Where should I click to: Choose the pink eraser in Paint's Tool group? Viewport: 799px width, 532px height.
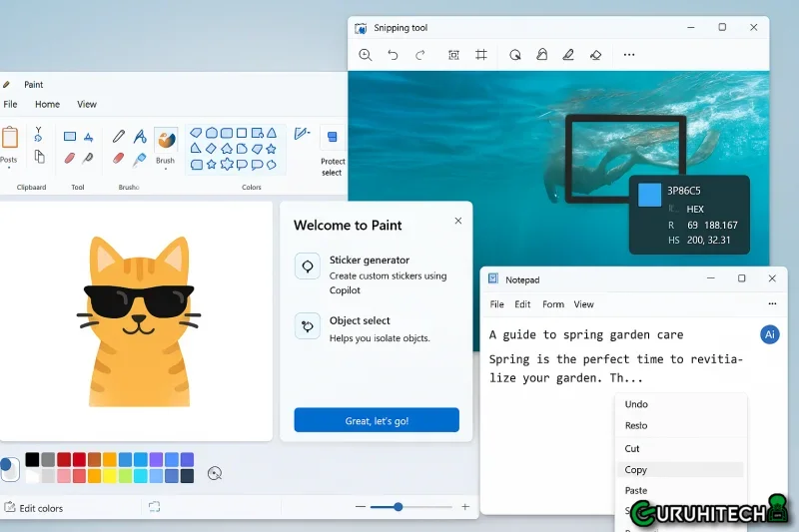(x=70, y=159)
